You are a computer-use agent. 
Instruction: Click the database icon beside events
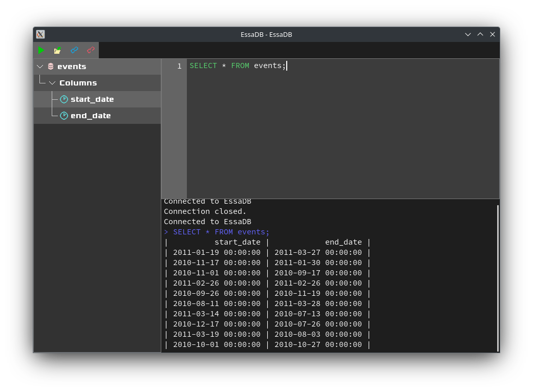click(x=51, y=66)
